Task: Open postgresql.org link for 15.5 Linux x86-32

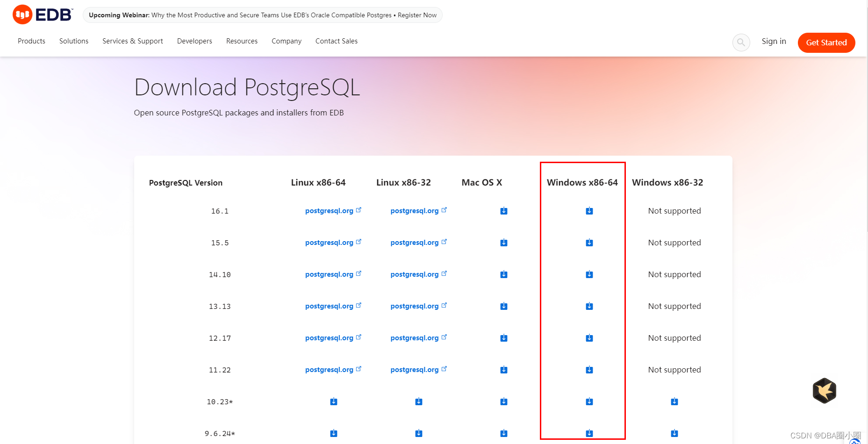Action: pyautogui.click(x=419, y=243)
